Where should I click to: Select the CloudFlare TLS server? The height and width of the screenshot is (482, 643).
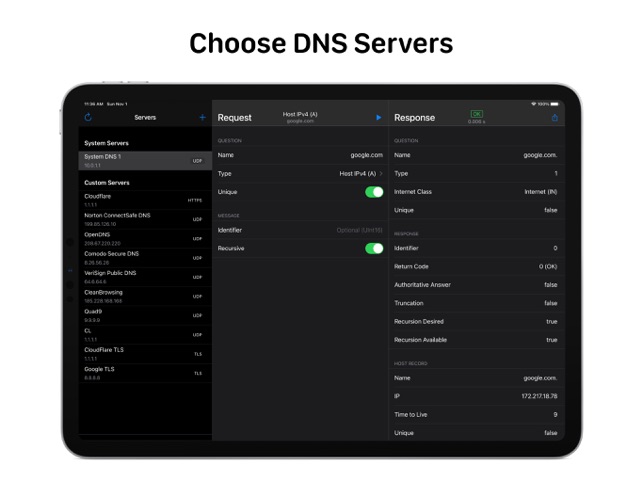(x=145, y=354)
